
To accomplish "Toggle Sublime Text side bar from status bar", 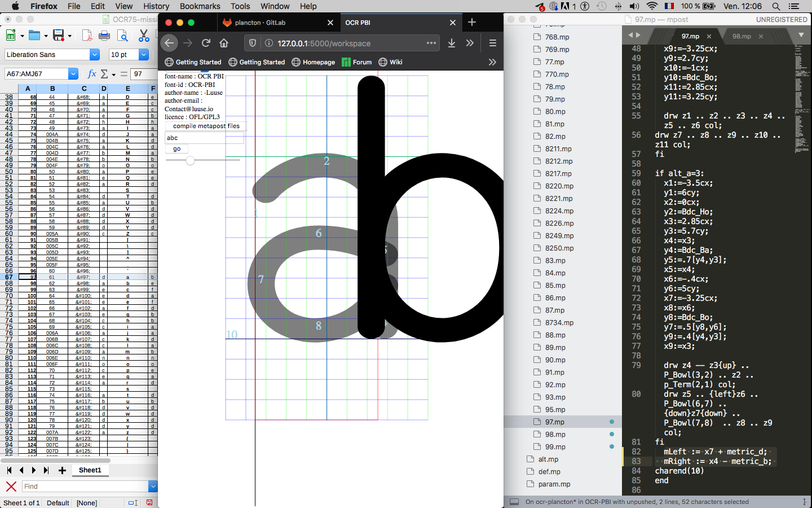I will coord(514,502).
